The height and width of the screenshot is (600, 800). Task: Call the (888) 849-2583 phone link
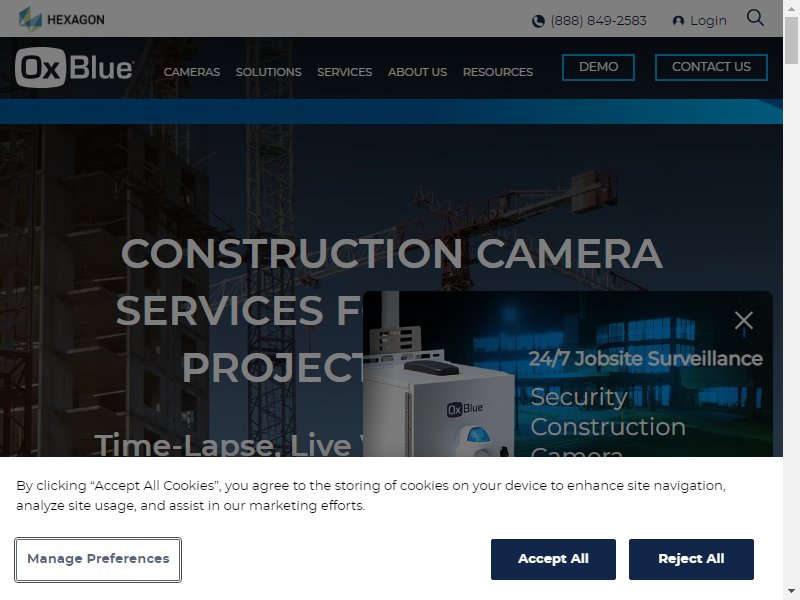(x=598, y=21)
